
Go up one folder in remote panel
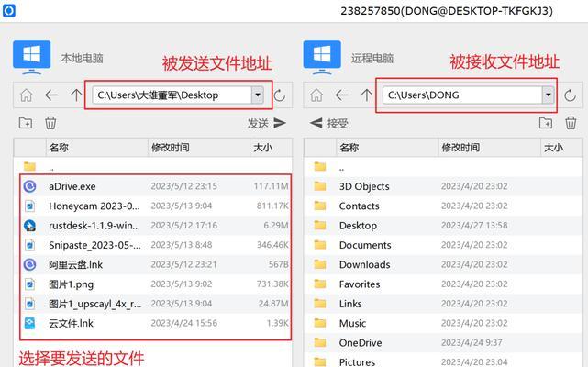[366, 95]
